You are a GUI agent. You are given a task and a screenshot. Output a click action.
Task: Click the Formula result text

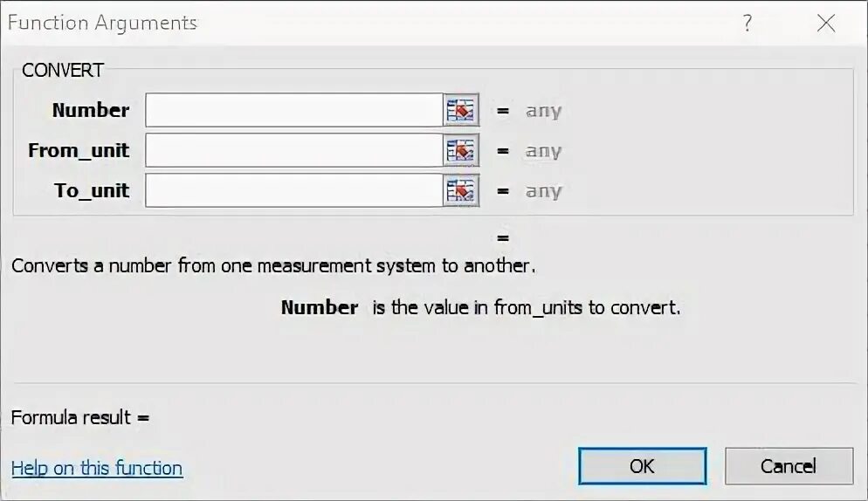(x=80, y=417)
